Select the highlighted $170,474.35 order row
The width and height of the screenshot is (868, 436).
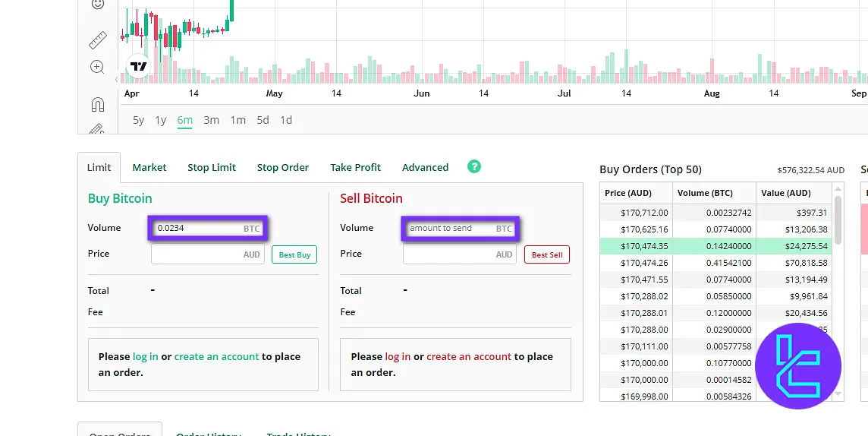(715, 246)
